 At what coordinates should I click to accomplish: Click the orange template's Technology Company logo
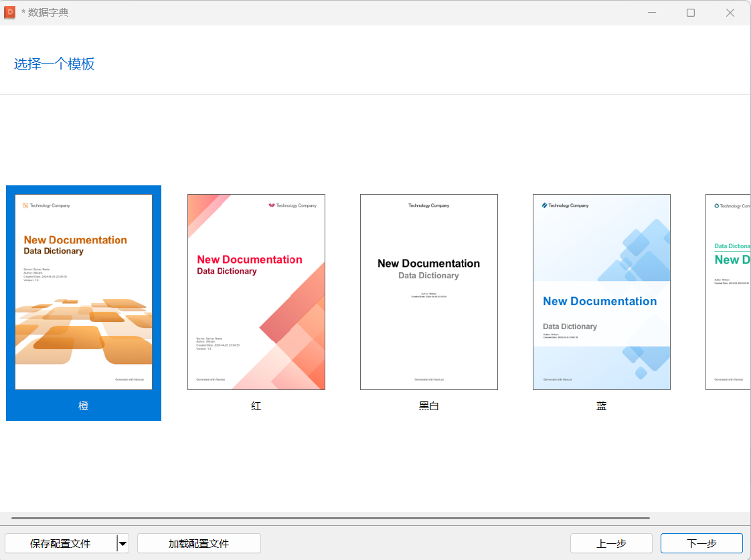point(25,205)
